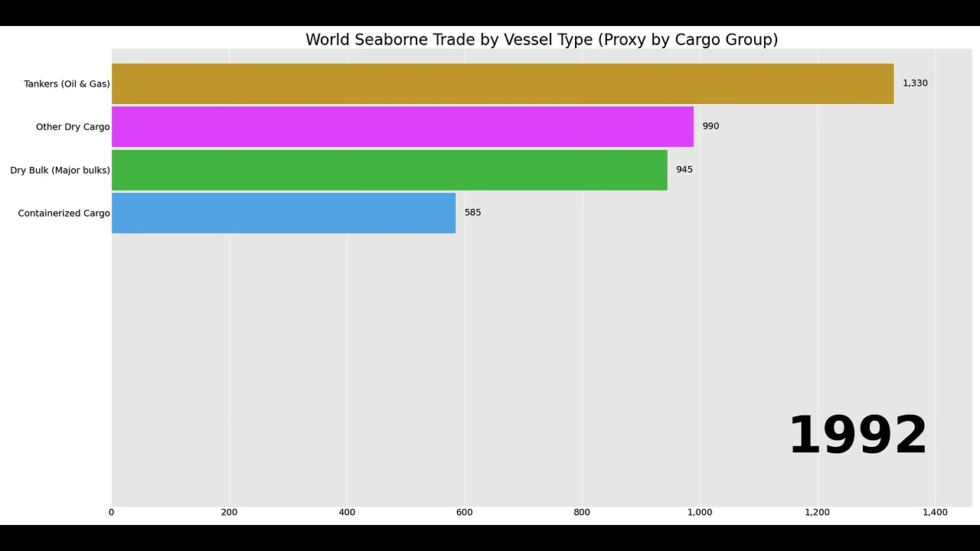Click the 'Other Dry Cargo' axis label
This screenshot has width=980, height=551.
pyautogui.click(x=73, y=127)
